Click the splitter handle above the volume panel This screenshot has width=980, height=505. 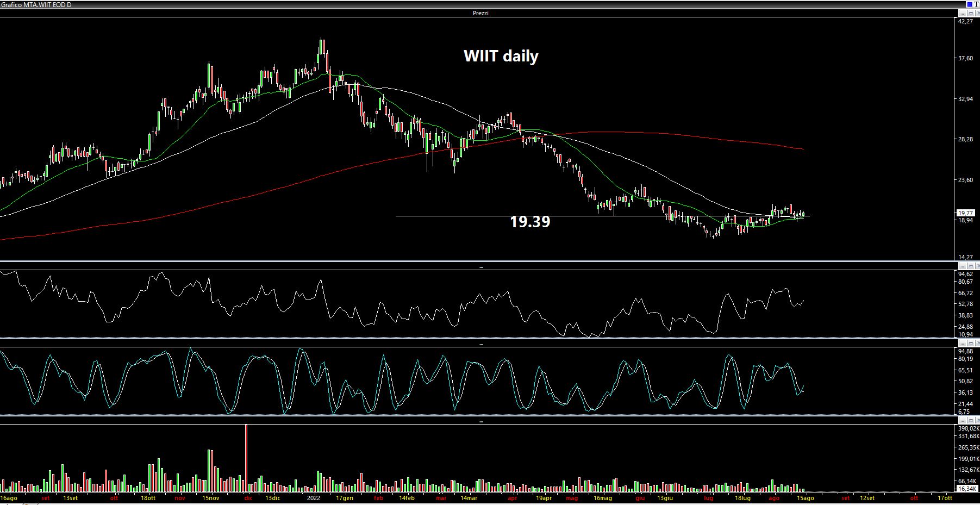[480, 421]
